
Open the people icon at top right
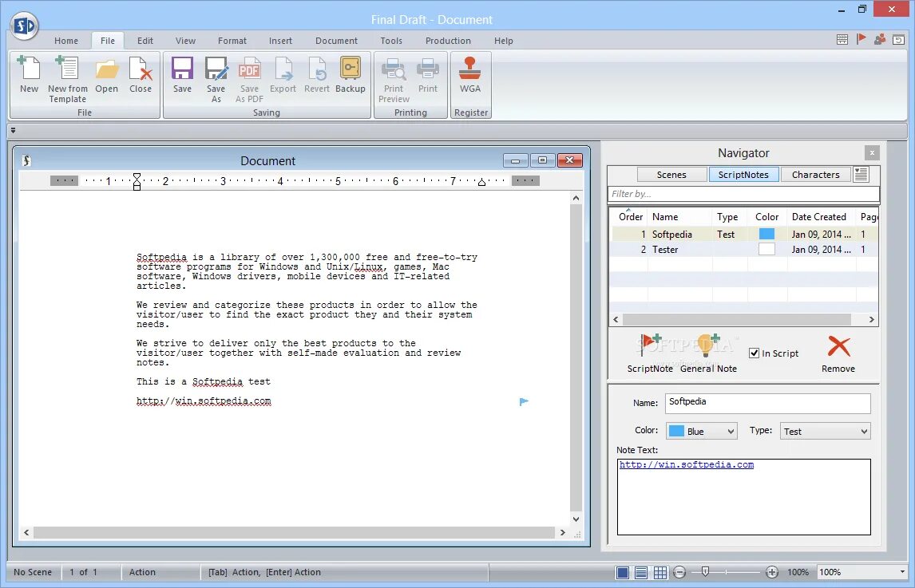[x=880, y=39]
